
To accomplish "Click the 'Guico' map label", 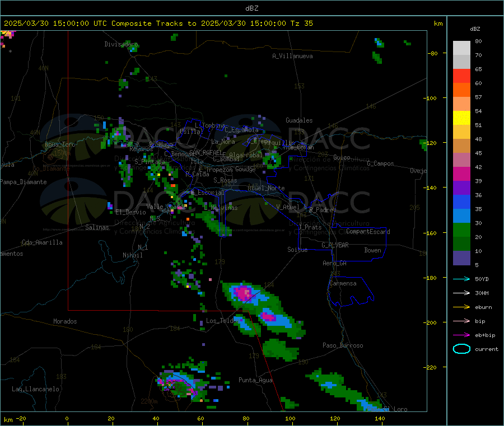I will pyautogui.click(x=342, y=157).
